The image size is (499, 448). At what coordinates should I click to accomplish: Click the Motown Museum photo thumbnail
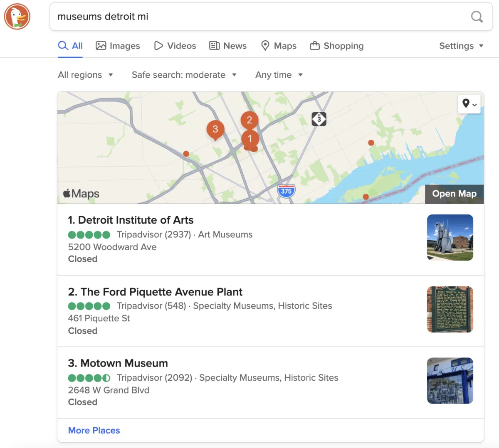click(x=450, y=381)
